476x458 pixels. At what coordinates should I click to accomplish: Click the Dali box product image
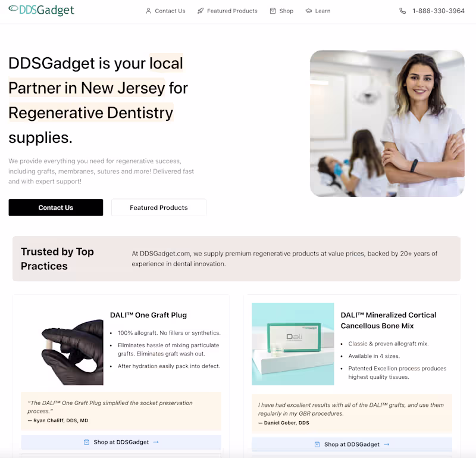293,344
